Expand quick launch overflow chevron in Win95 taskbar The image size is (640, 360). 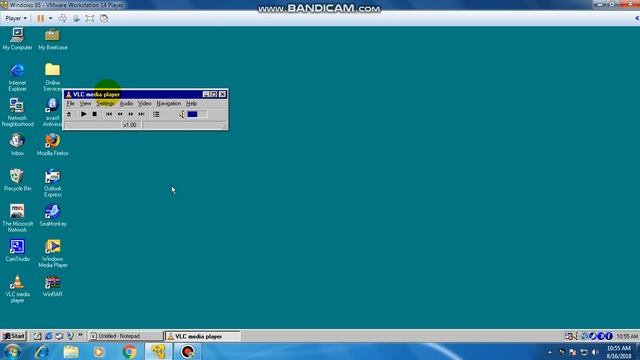pos(80,335)
